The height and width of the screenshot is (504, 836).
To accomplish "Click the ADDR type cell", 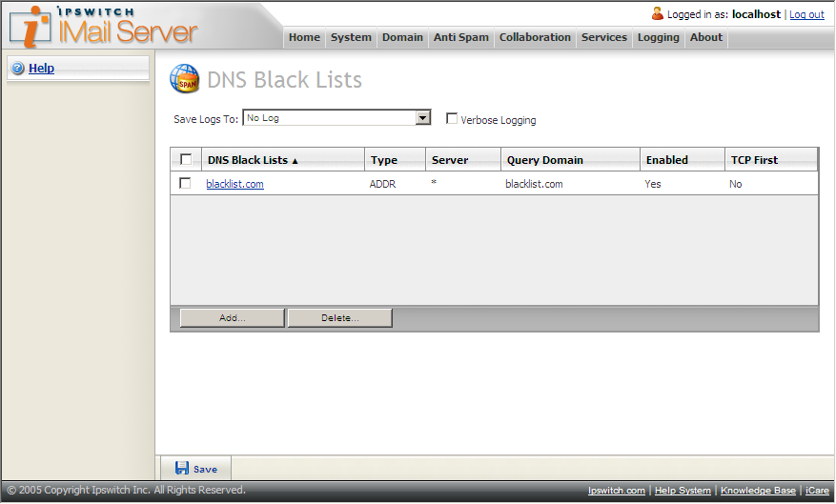I will click(x=383, y=184).
